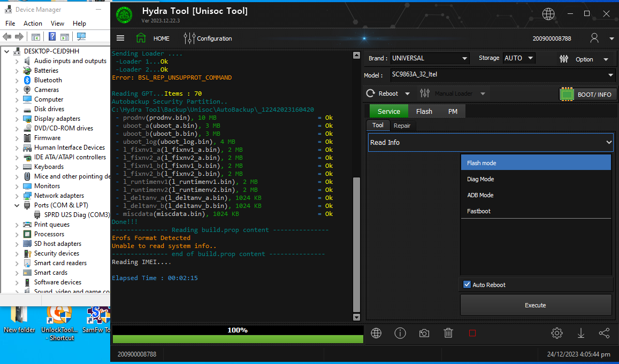This screenshot has width=619, height=364.
Task: Click Device Manager back arrow icon
Action: [x=7, y=37]
